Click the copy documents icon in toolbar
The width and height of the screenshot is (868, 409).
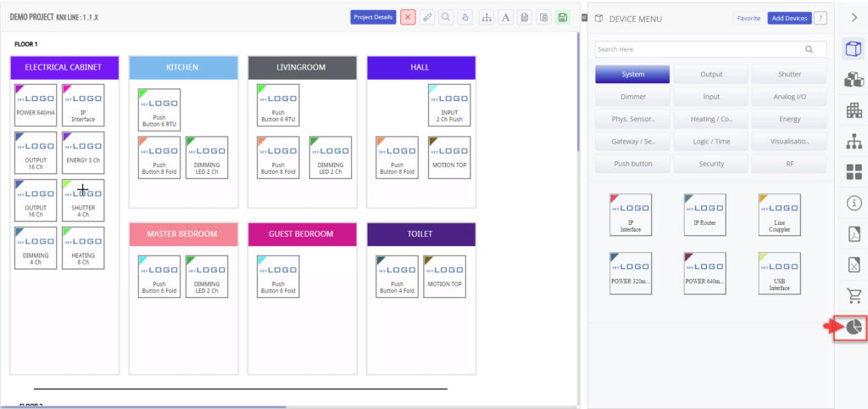click(x=543, y=17)
